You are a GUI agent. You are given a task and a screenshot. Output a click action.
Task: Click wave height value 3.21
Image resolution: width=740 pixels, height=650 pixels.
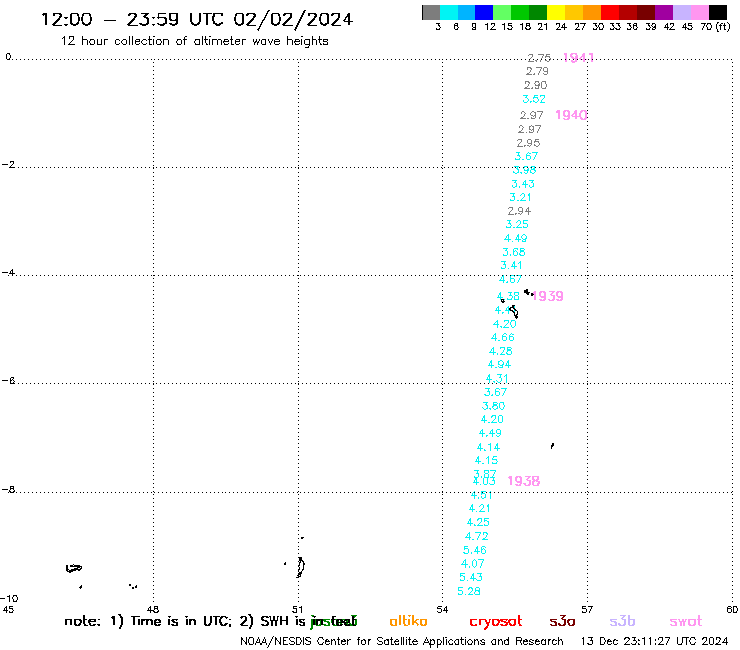click(x=521, y=197)
